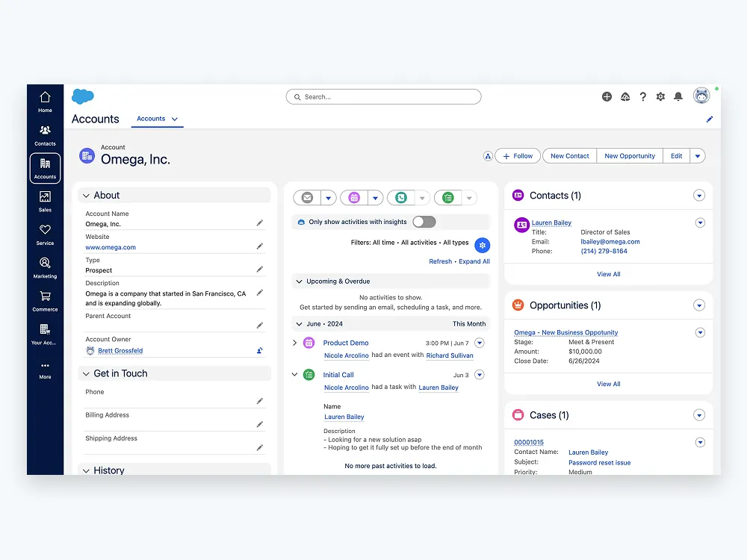Collapse the June 2024 section
The image size is (747, 560).
pyautogui.click(x=299, y=324)
